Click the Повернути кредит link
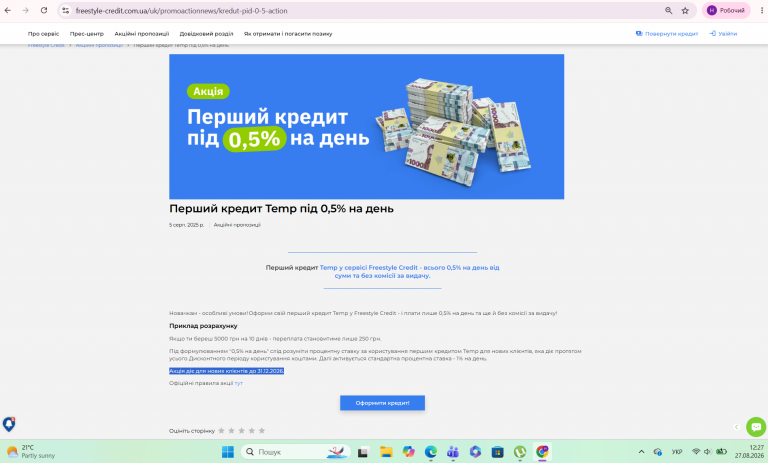This screenshot has height=463, width=768. pos(667,34)
